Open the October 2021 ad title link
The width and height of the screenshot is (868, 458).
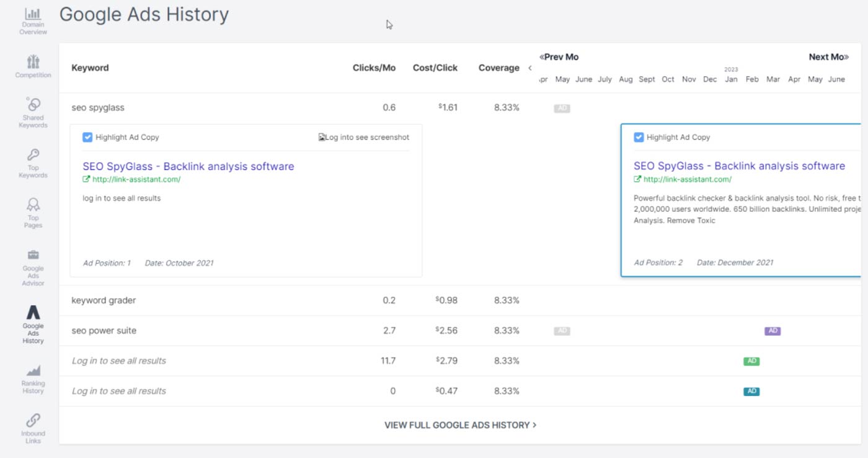pos(188,166)
